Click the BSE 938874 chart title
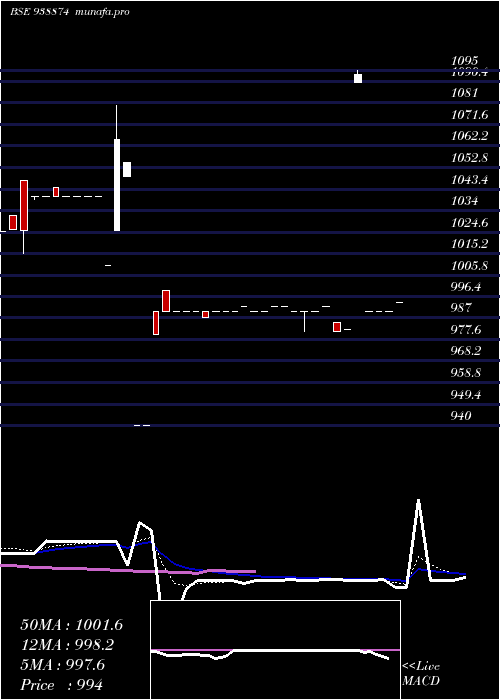 click(40, 12)
